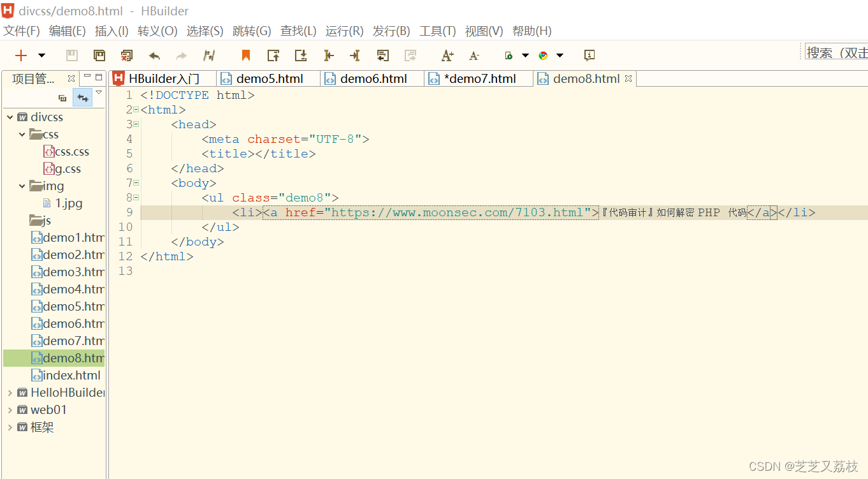This screenshot has width=868, height=479.
Task: Select 1.jpg in the img folder
Action: pos(62,203)
